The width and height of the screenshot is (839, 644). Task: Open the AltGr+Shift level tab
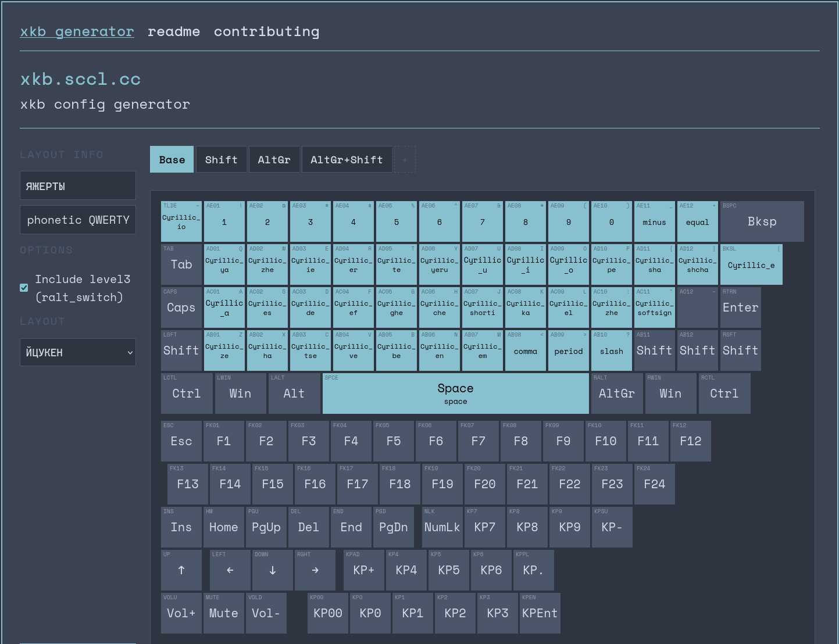click(347, 159)
